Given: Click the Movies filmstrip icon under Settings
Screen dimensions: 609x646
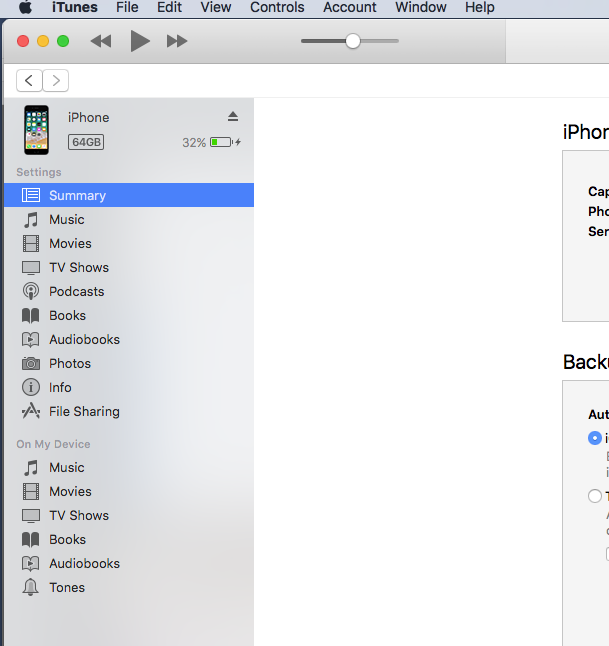Looking at the screenshot, I should pos(31,243).
